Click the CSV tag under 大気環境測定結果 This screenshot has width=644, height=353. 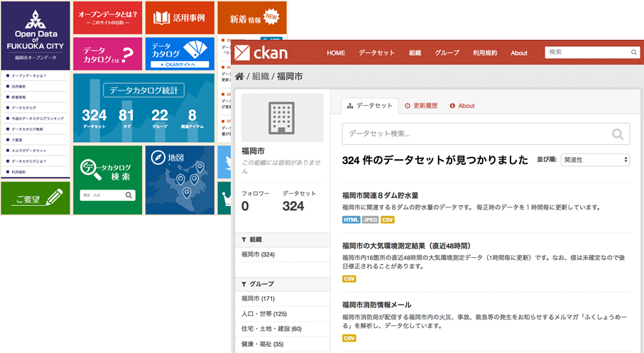349,279
